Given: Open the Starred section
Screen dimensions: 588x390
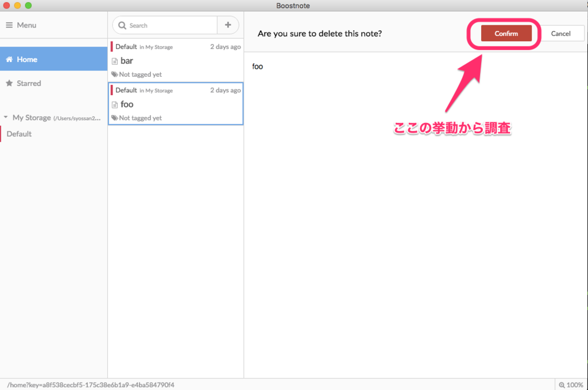Looking at the screenshot, I should [53, 83].
